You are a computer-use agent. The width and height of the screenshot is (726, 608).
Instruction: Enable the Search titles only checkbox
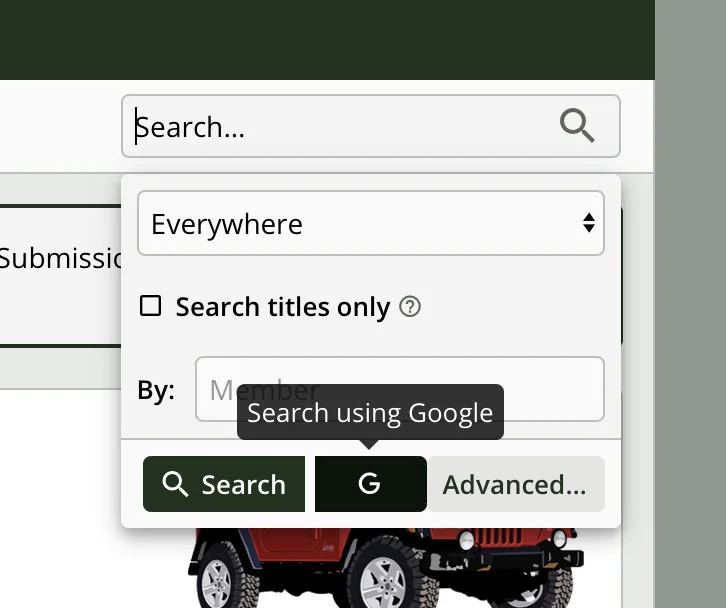[150, 306]
